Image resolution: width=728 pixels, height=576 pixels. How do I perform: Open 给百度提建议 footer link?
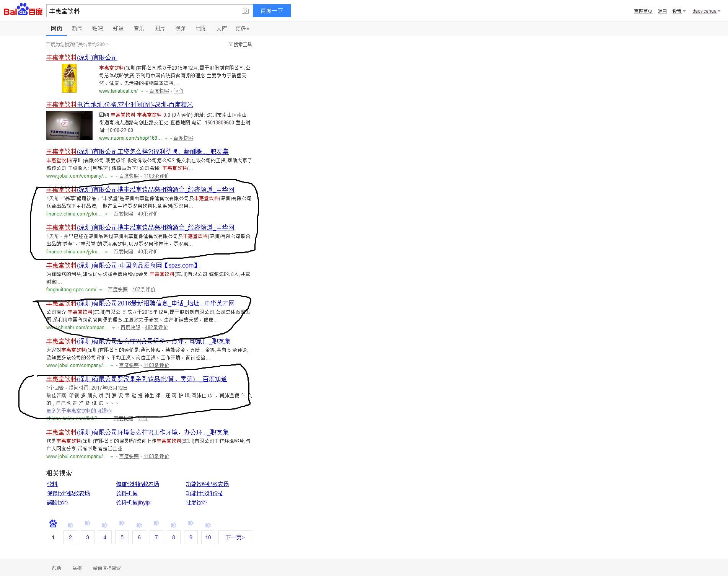click(x=107, y=568)
